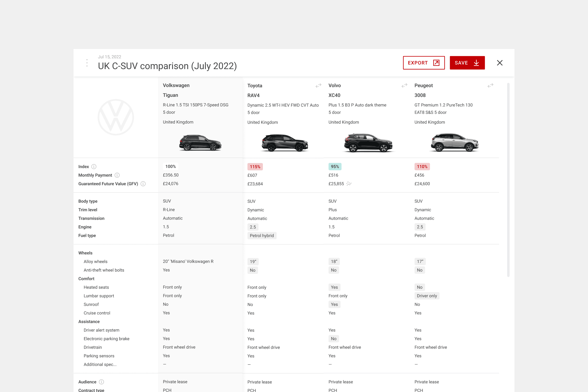View the Index info icon
The height and width of the screenshot is (392, 588).
pos(94,167)
